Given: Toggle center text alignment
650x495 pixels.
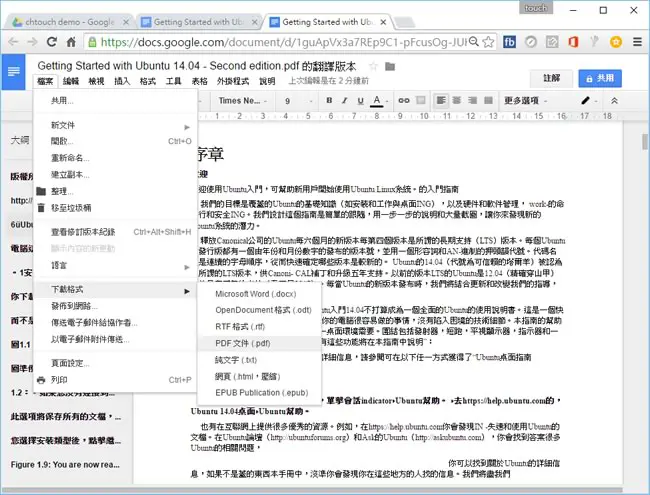Looking at the screenshot, I should point(456,100).
